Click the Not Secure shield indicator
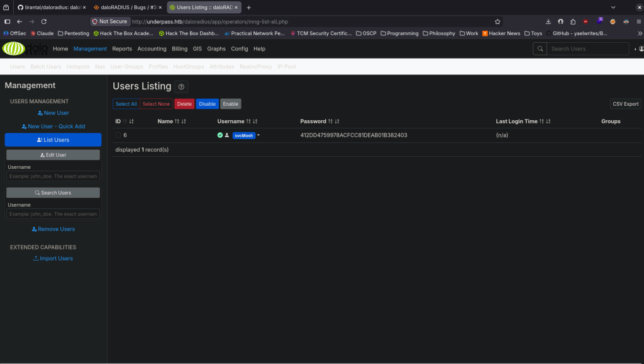 coord(94,21)
